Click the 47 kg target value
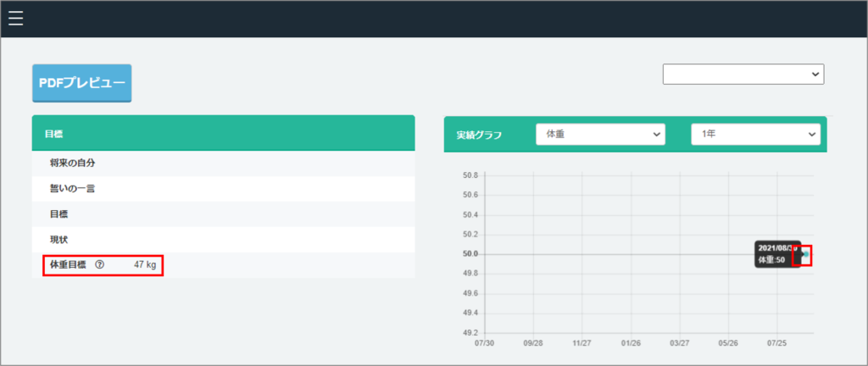 coord(145,265)
